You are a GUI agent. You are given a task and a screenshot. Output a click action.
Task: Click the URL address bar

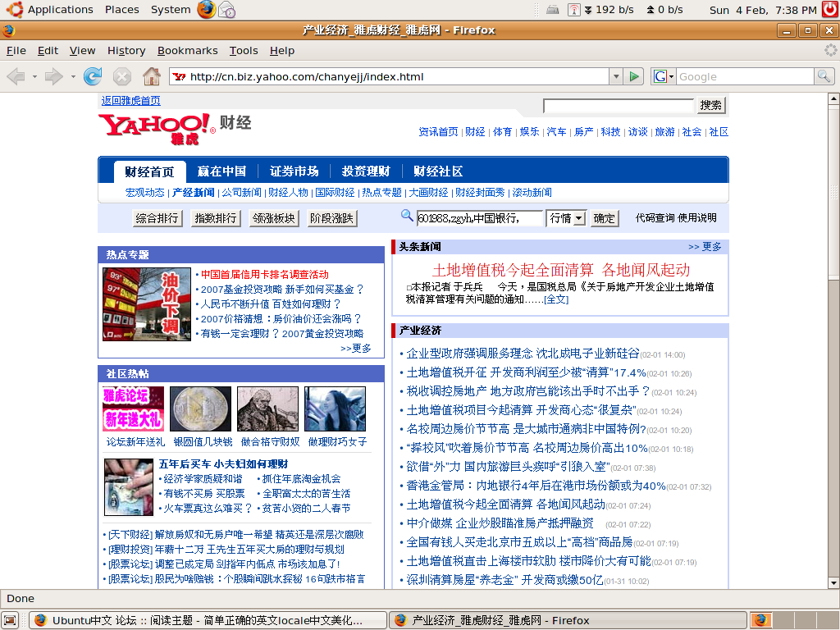pos(398,76)
